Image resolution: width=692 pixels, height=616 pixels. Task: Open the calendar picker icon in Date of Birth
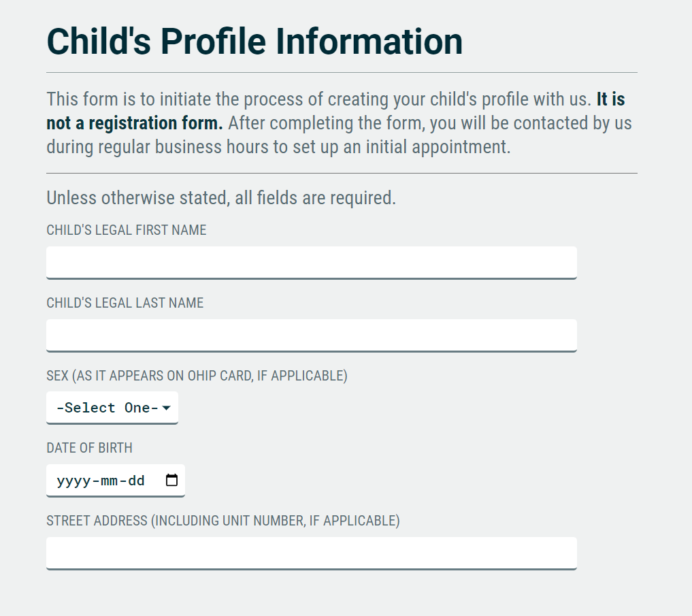click(171, 480)
